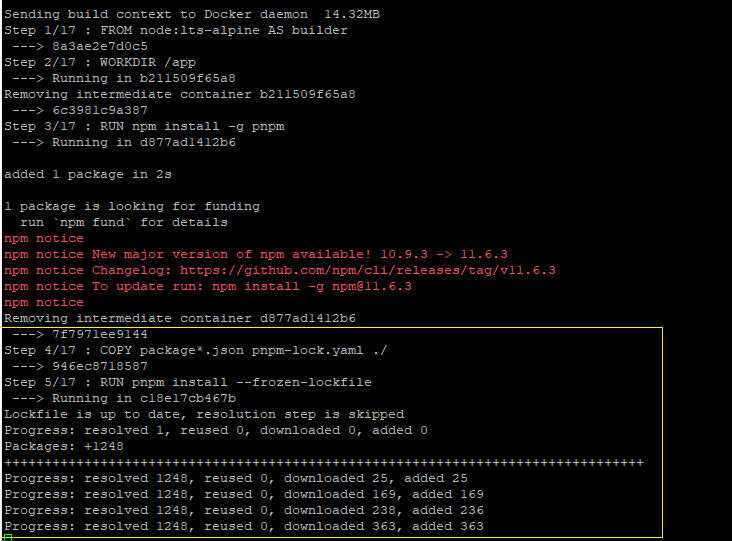Click the "added 1 package in 2s" text
Image resolution: width=732 pixels, height=541 pixels.
pyautogui.click(x=88, y=174)
